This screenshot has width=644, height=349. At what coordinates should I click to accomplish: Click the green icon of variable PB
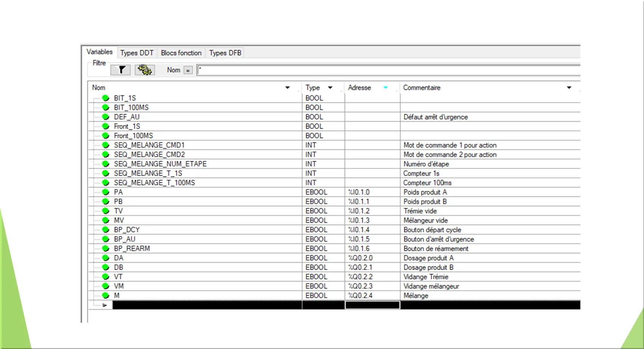point(106,201)
